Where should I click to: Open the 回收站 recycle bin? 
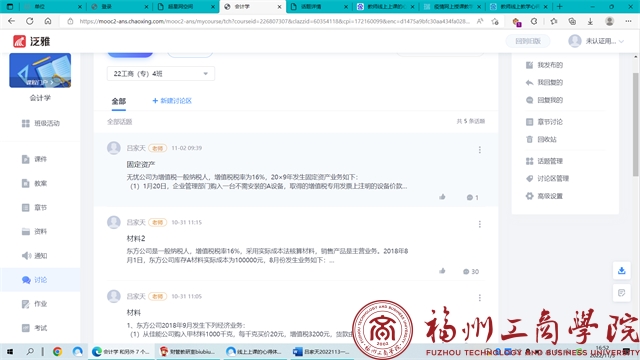click(x=541, y=139)
